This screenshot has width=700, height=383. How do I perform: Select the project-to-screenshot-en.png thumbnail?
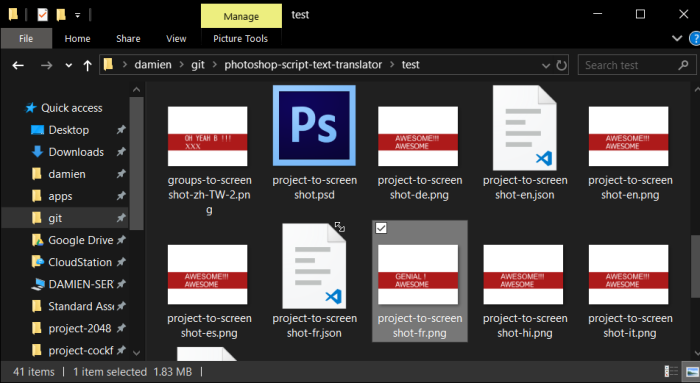point(629,136)
